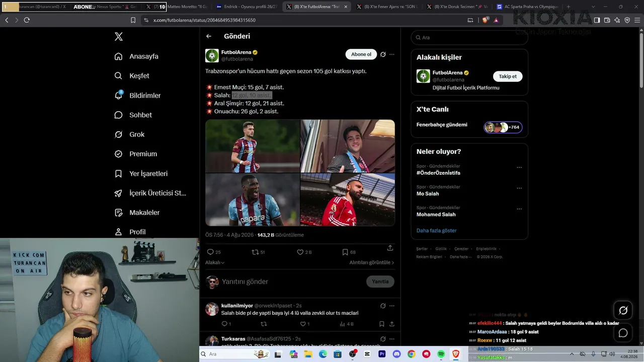Open Discord from the Windows taskbar
This screenshot has width=644, height=362.
click(396, 354)
